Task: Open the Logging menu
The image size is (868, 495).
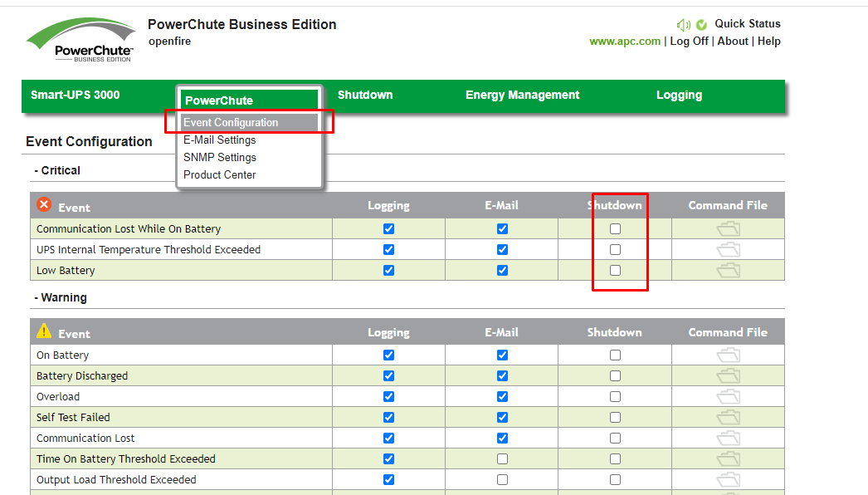Action: pos(680,95)
